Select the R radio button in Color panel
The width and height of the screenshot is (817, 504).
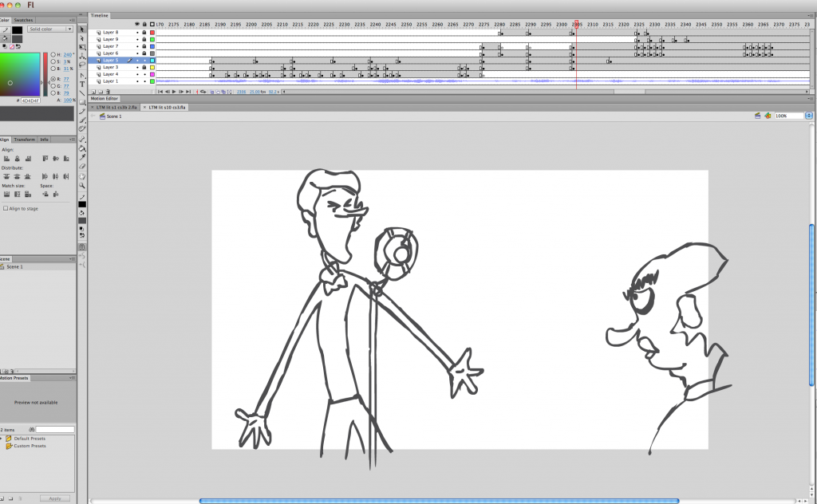pos(53,80)
